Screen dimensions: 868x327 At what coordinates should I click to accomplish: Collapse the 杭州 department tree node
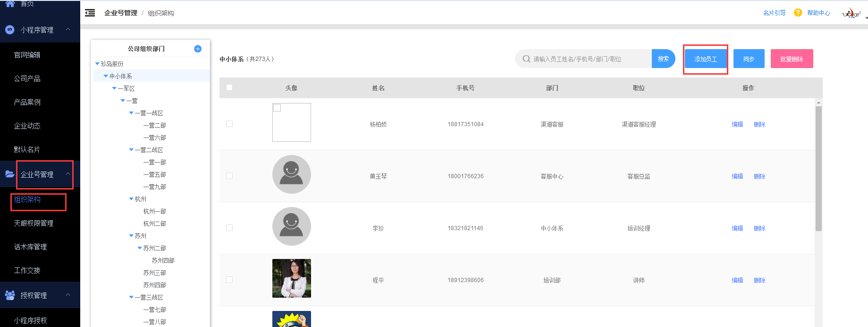pyautogui.click(x=131, y=199)
